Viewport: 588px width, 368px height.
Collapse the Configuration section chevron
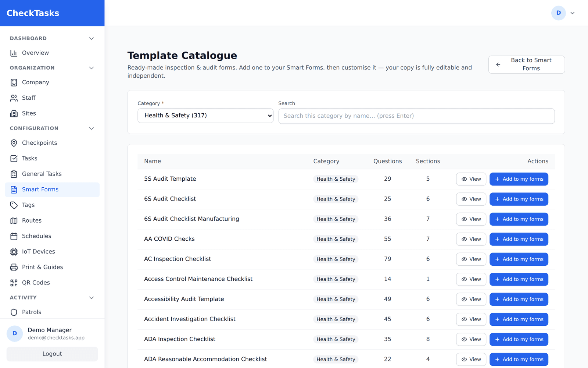[x=92, y=128]
